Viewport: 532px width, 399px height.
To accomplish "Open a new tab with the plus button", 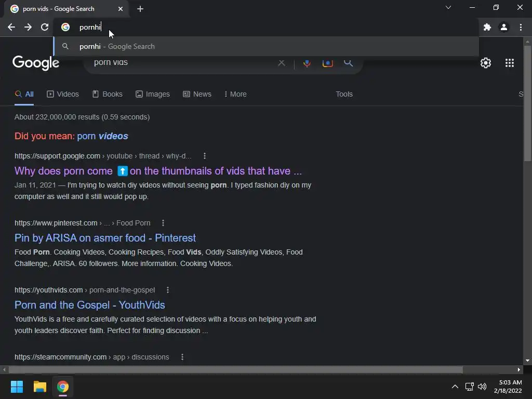I will click(x=140, y=9).
